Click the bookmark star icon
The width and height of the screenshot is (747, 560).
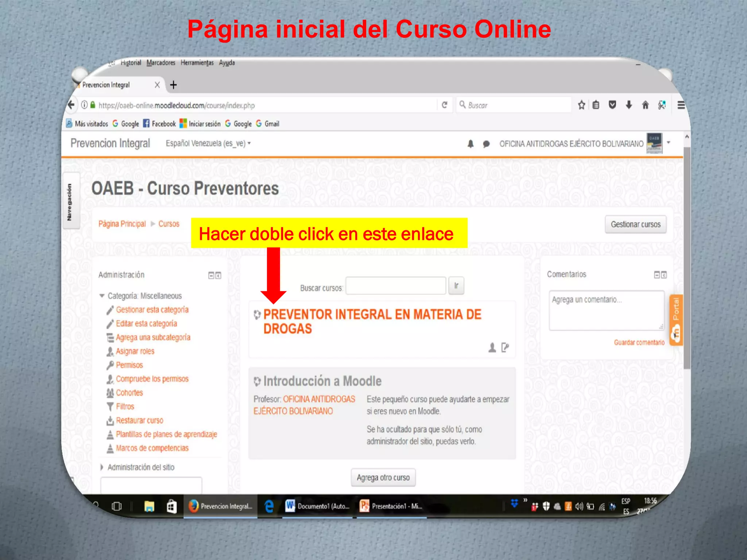[581, 105]
